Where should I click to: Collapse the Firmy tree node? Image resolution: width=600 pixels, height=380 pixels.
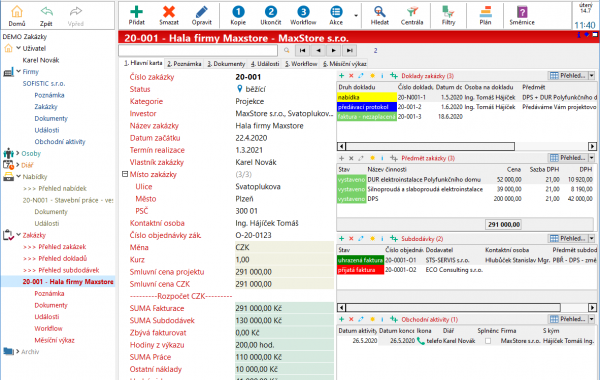[18, 72]
